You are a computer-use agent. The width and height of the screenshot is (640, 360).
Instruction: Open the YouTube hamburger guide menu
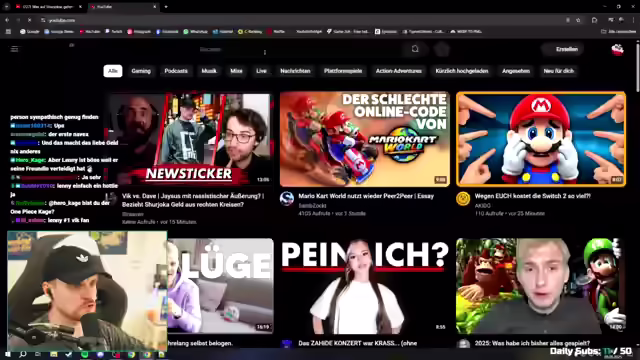(15, 49)
